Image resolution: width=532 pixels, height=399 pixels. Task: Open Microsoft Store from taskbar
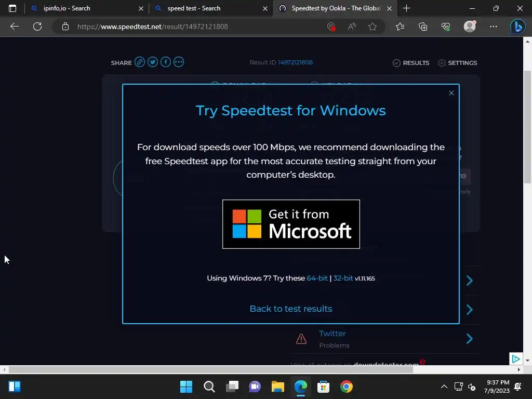click(x=323, y=387)
